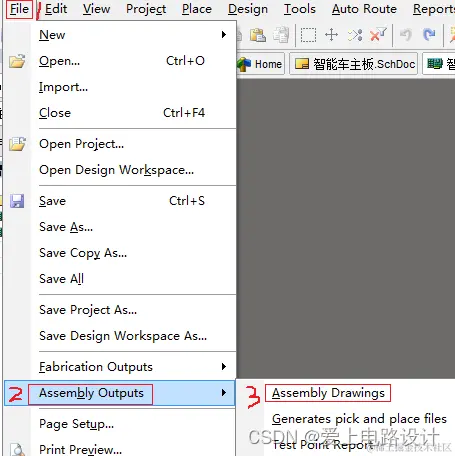Select Page Setup... entry

point(133,424)
